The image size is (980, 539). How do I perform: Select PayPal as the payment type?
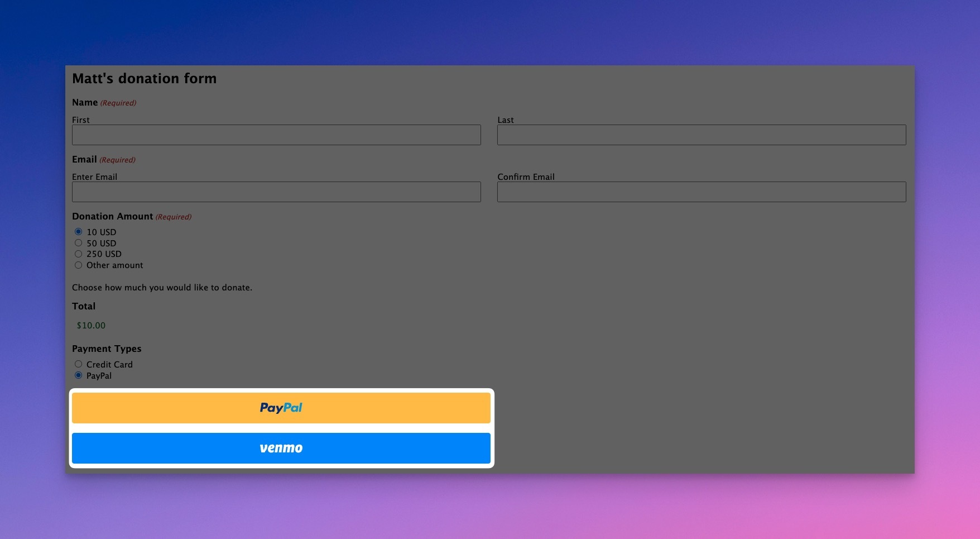coord(78,375)
